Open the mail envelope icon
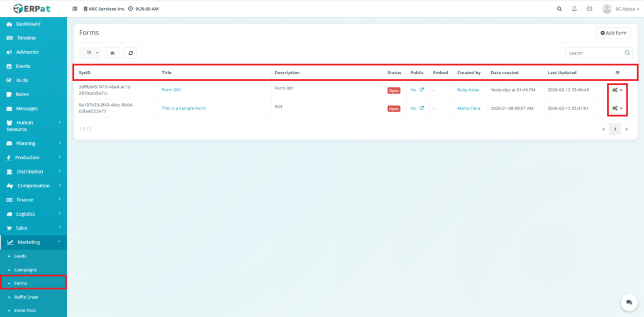Viewport: 644px width, 317px height. [589, 9]
